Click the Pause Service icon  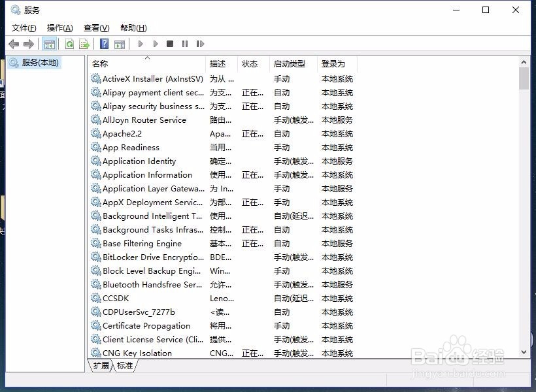(x=185, y=44)
